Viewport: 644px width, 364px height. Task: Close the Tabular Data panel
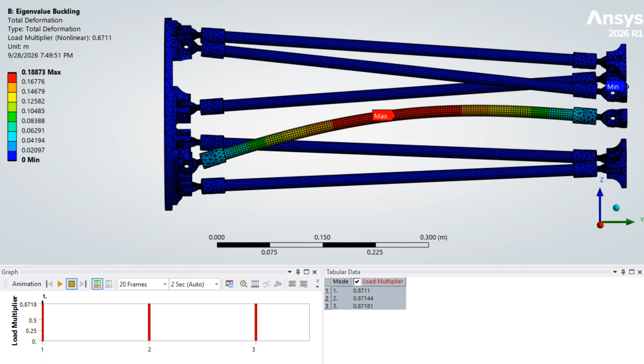pyautogui.click(x=640, y=272)
